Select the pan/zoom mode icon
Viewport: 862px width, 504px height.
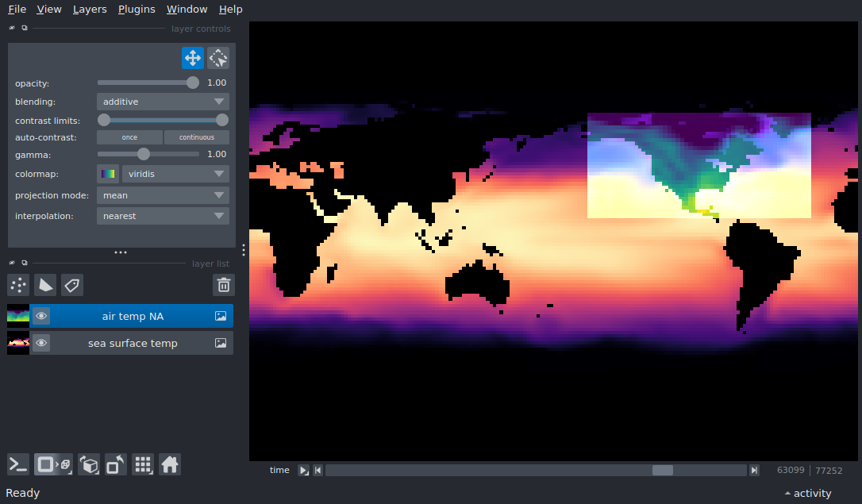coord(192,58)
